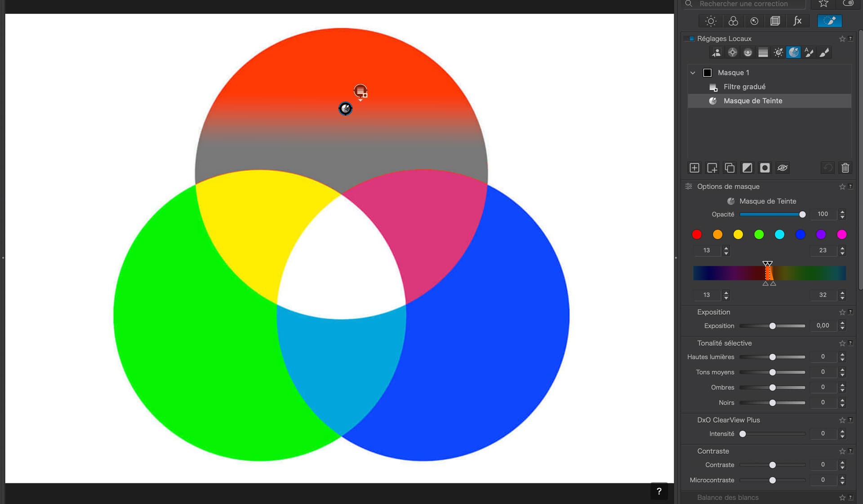Screen dimensions: 863x504
Task: Open the help question mark button
Action: [659, 491]
